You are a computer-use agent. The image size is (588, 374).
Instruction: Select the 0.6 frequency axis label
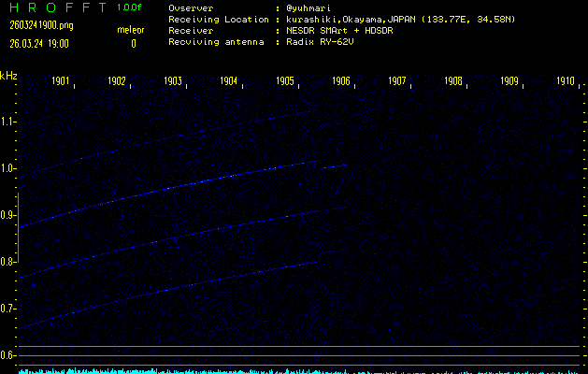click(8, 355)
